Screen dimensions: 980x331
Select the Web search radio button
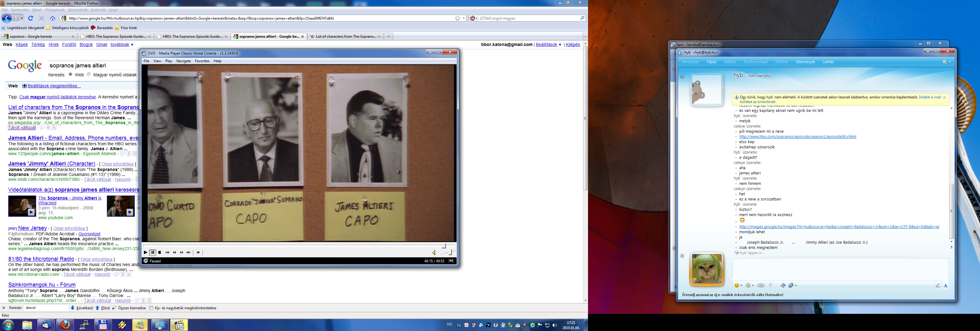point(71,75)
